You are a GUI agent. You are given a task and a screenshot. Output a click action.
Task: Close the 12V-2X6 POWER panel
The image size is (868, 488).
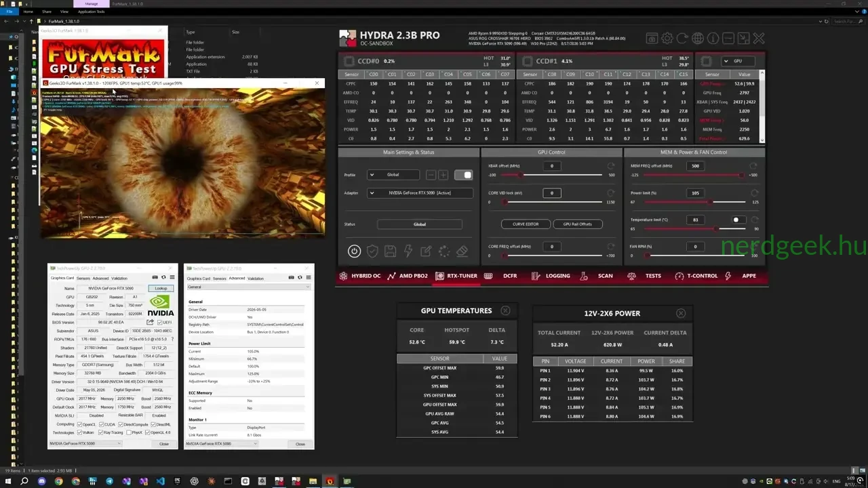point(681,313)
